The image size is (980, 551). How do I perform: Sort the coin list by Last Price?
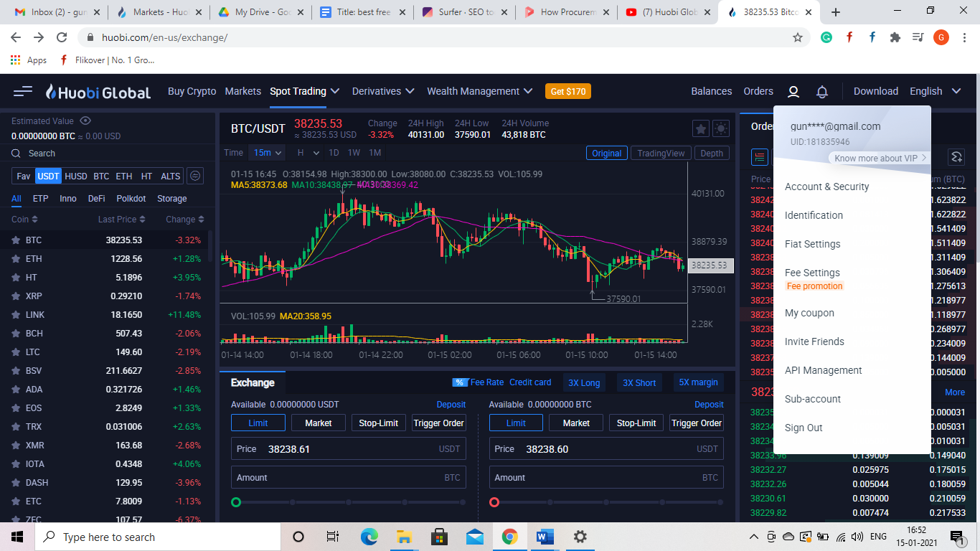(122, 220)
